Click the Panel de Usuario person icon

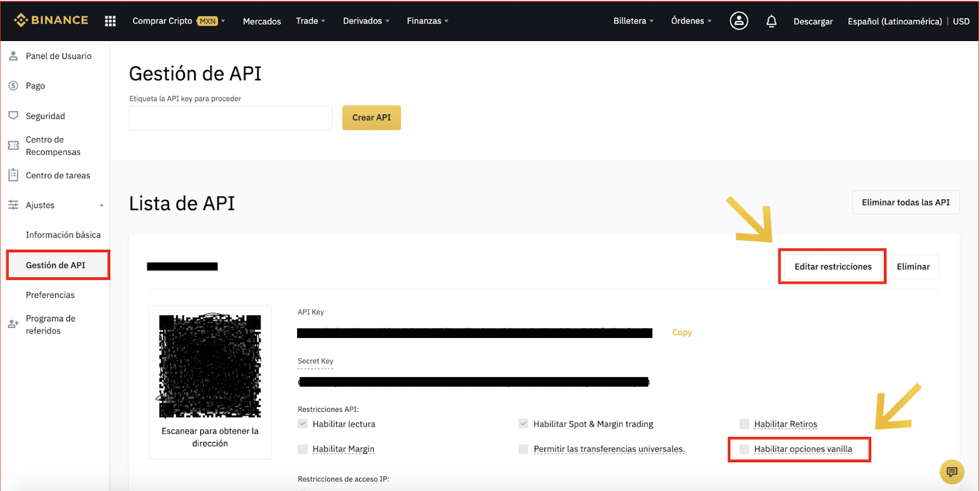13,56
